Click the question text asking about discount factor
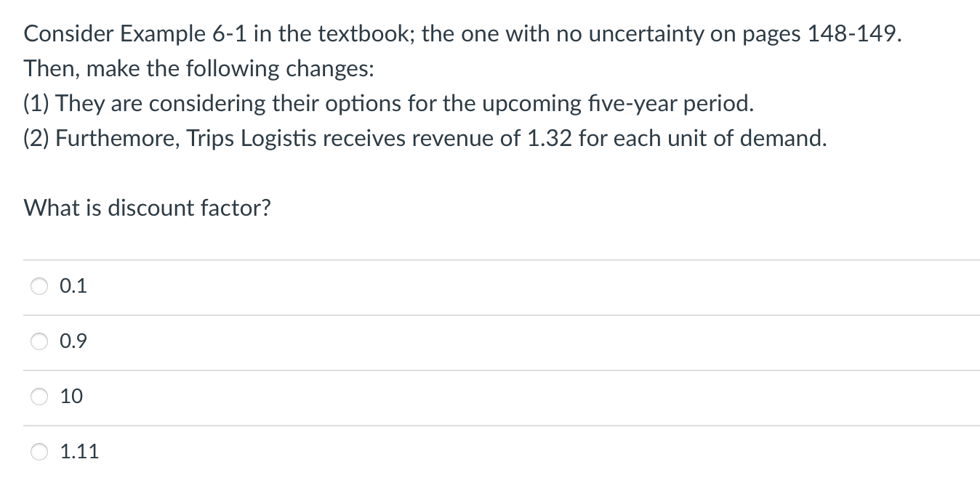Image resolution: width=980 pixels, height=491 pixels. [x=146, y=208]
